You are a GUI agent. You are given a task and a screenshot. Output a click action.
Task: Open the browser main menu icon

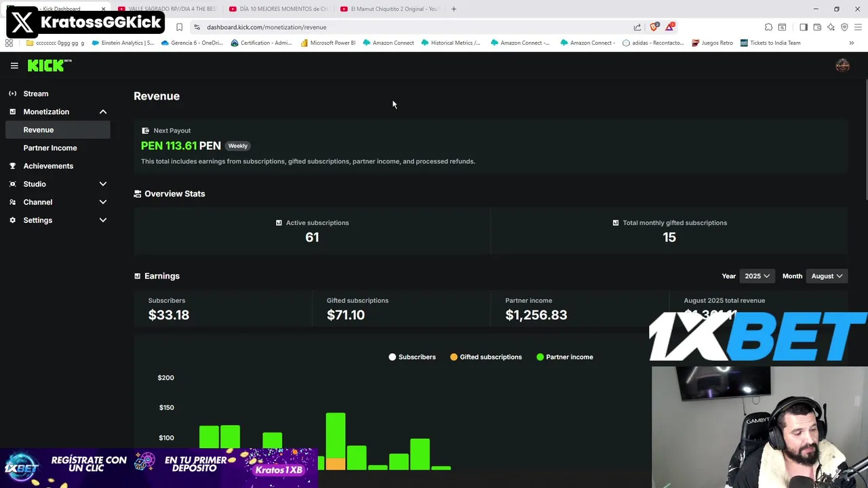click(858, 27)
